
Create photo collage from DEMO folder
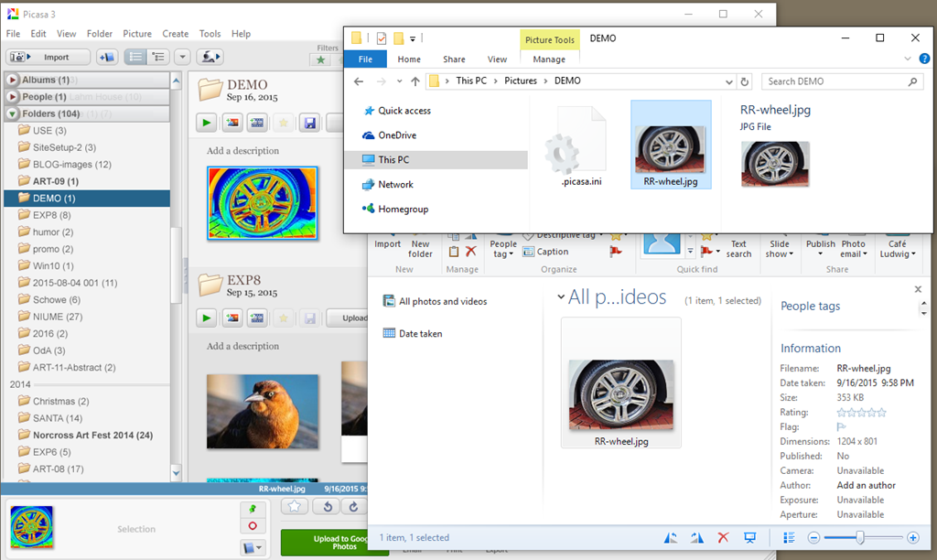point(232,123)
